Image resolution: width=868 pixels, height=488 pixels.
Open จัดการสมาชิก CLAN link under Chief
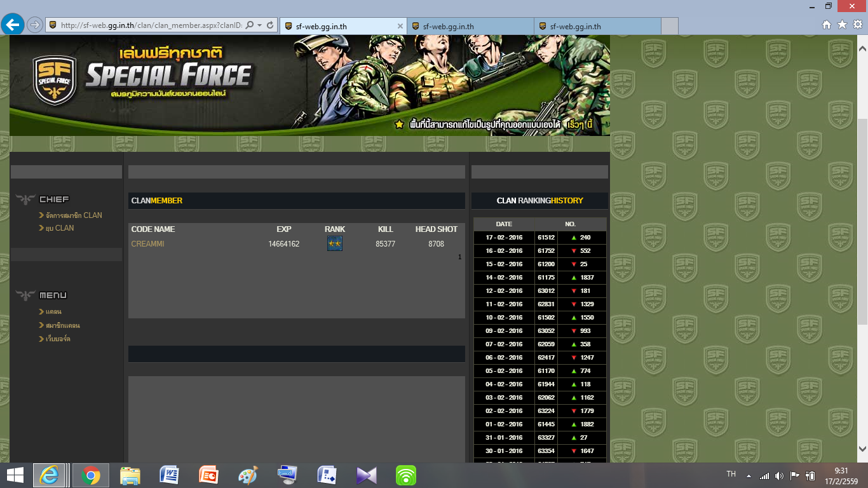click(x=74, y=215)
